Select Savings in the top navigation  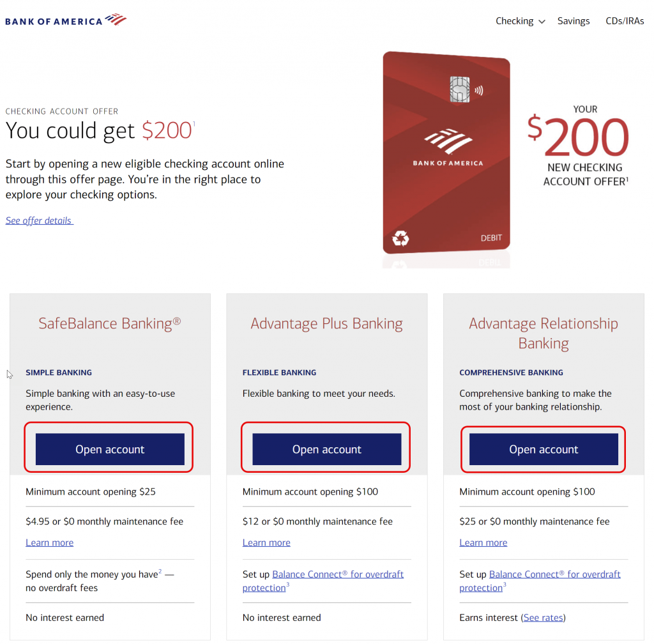tap(573, 20)
